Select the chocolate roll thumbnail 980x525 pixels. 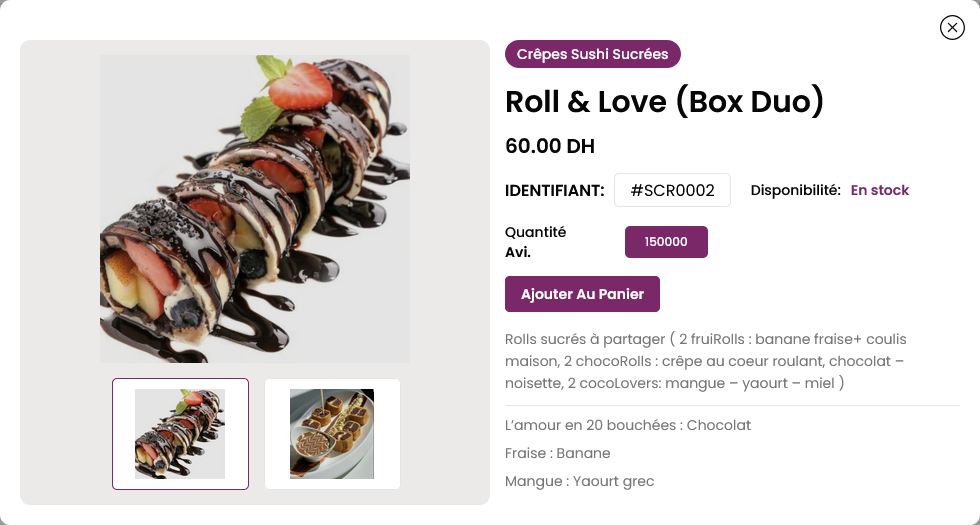point(180,434)
